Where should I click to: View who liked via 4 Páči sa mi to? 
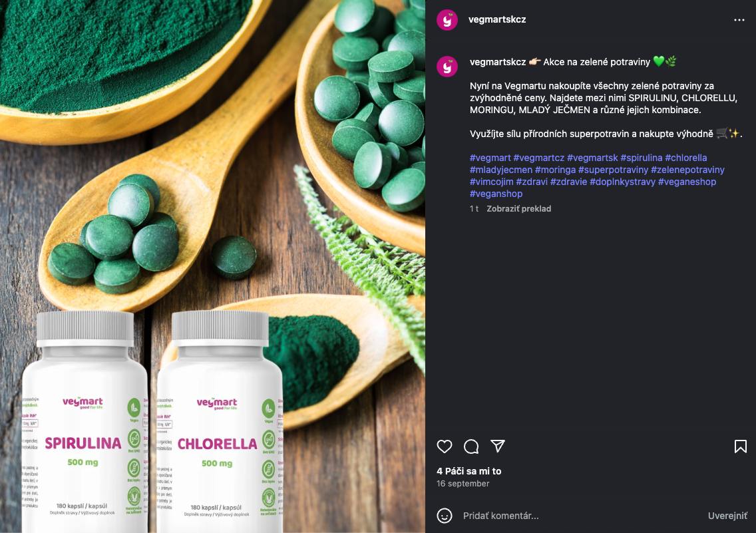tap(469, 471)
